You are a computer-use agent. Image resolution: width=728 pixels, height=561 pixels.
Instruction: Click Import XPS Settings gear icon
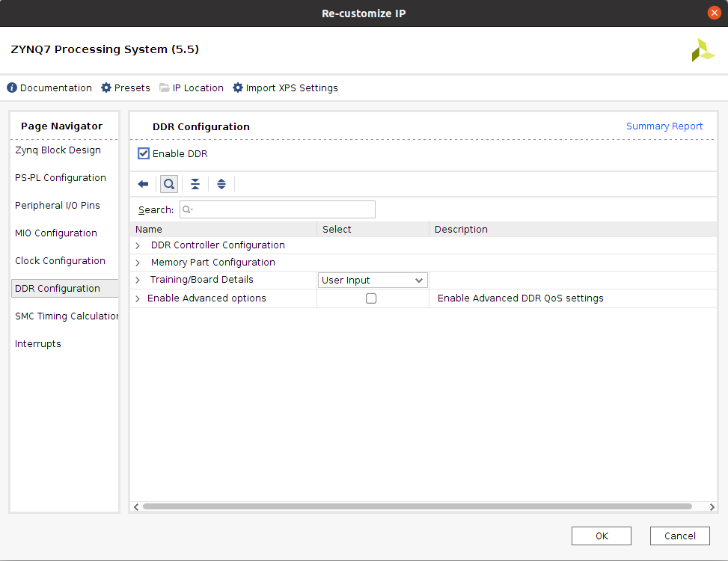pos(238,88)
